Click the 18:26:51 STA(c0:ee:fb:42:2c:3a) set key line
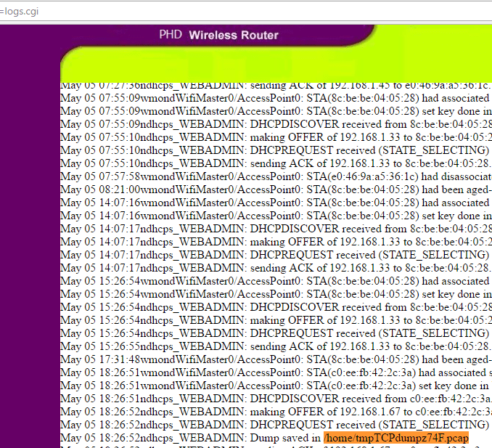Screen dimensions: 492x448 [276, 386]
